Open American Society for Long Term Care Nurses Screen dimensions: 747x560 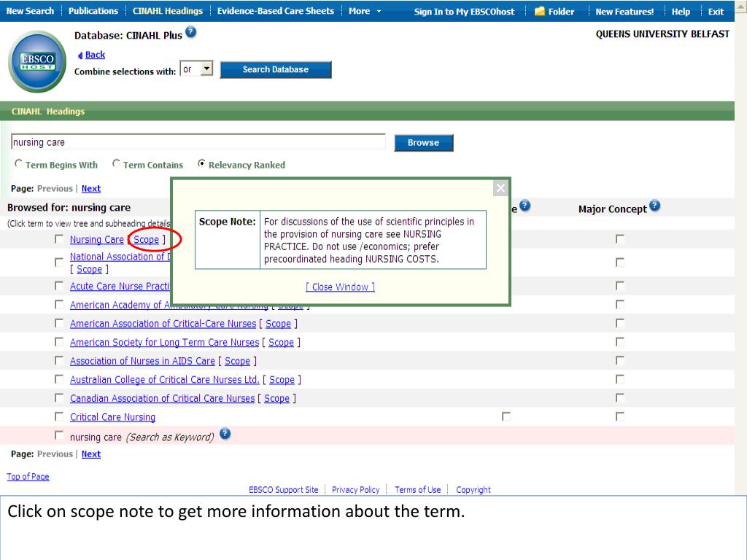[164, 343]
